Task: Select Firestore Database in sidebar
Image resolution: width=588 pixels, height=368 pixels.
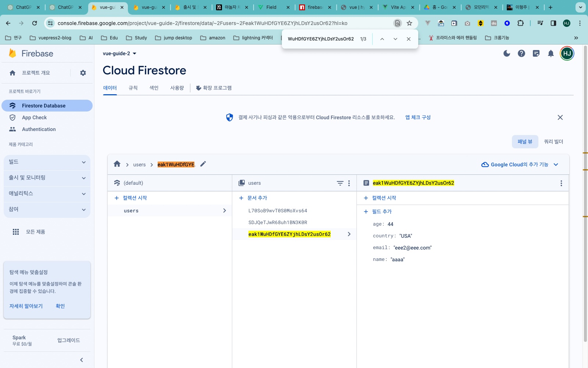Action: click(x=47, y=106)
